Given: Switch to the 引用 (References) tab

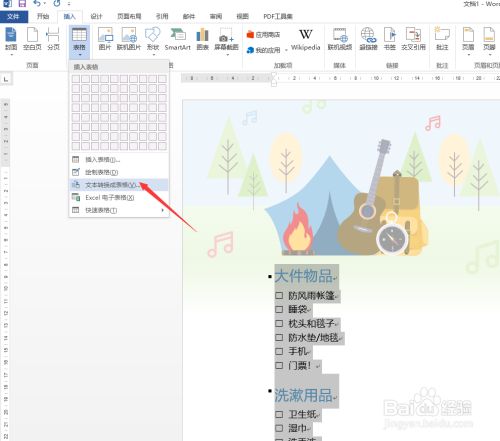Looking at the screenshot, I should tap(162, 16).
